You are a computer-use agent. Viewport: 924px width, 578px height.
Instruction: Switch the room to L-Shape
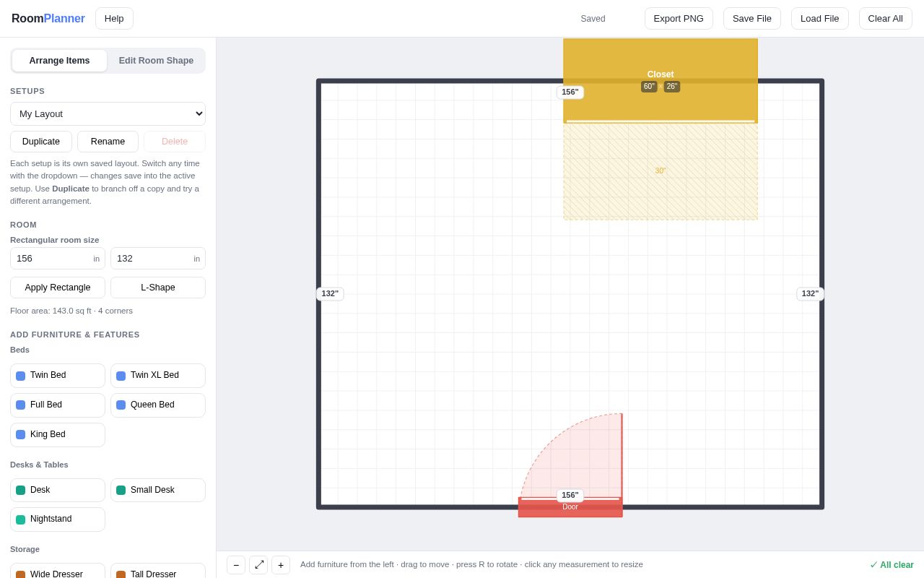[158, 288]
